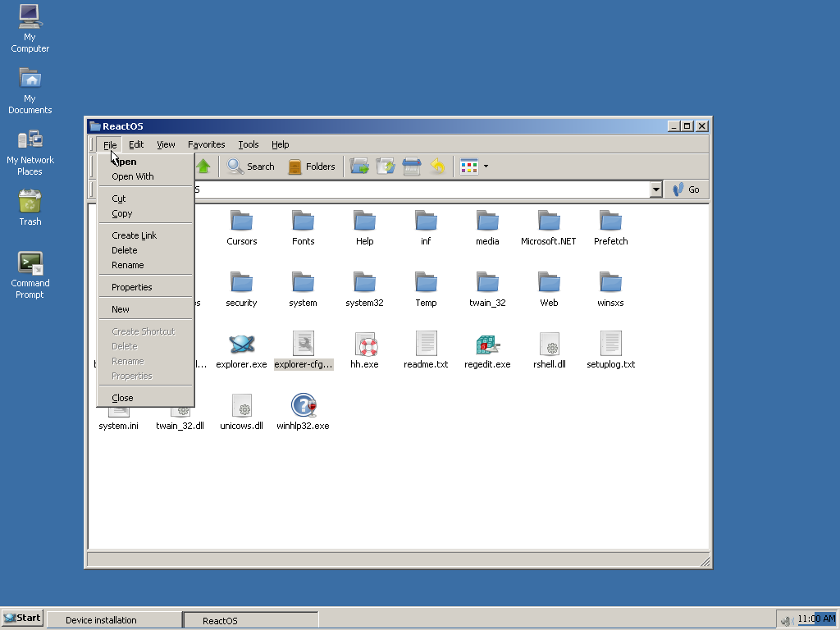Select the regedit.exe icon
Image resolution: width=840 pixels, height=630 pixels.
coord(487,344)
